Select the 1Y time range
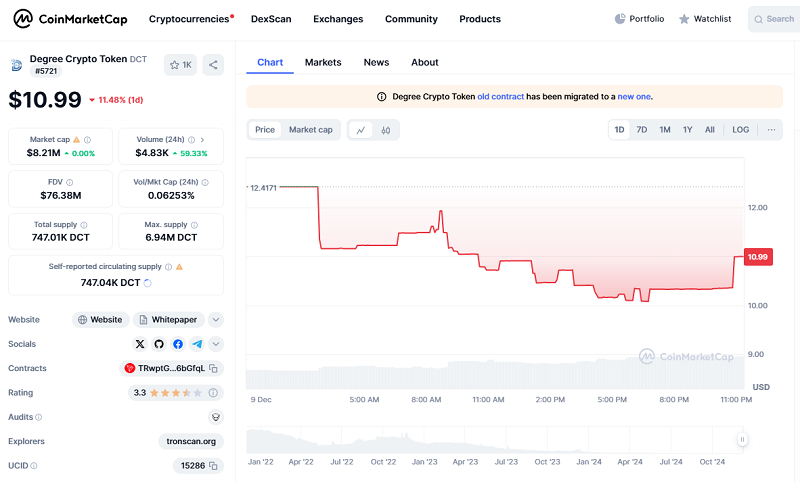 click(688, 130)
